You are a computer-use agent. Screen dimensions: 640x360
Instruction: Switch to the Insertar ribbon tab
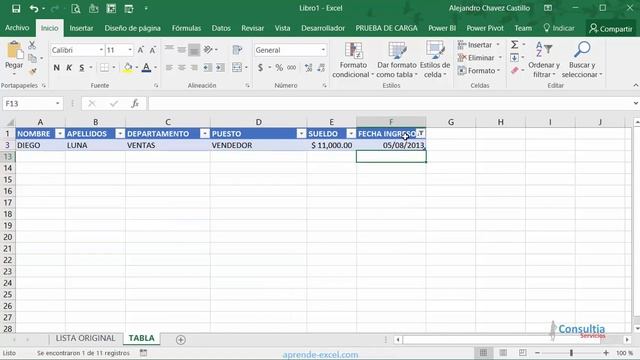(81, 28)
